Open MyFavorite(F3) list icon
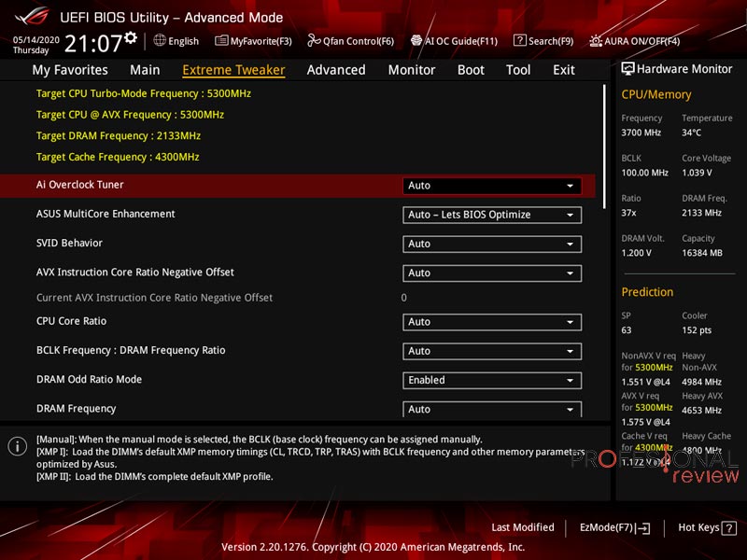 [221, 40]
